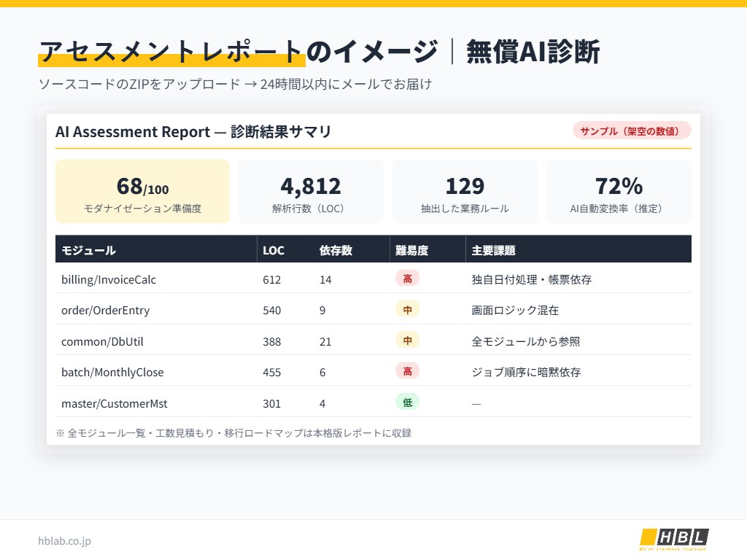The image size is (747, 560).
Task: Click LOC value 455
Action: click(x=271, y=373)
